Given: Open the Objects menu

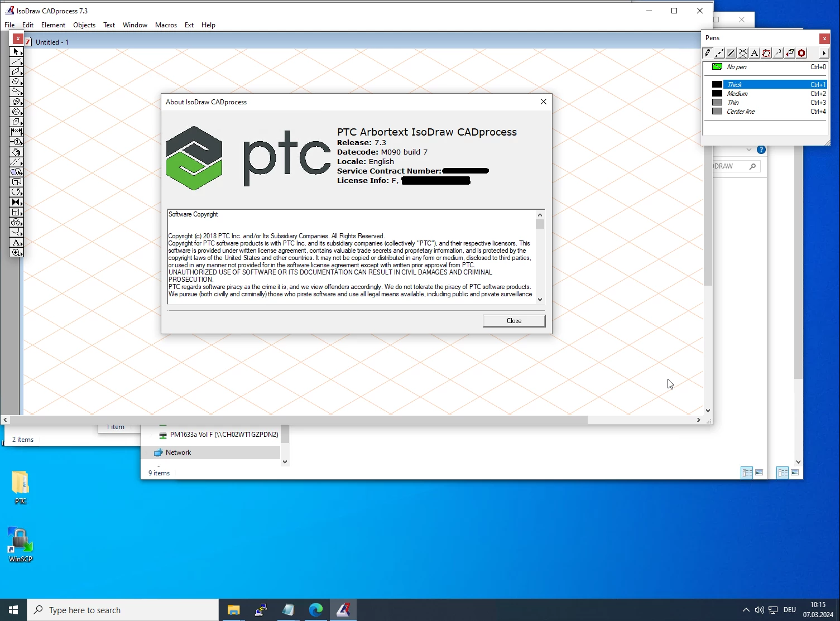Looking at the screenshot, I should tap(84, 25).
